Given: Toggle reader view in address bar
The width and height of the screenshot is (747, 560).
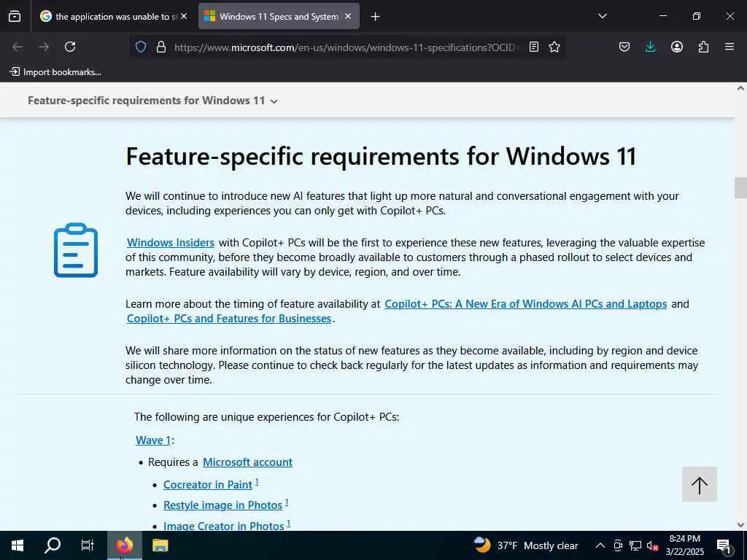Looking at the screenshot, I should (x=534, y=47).
